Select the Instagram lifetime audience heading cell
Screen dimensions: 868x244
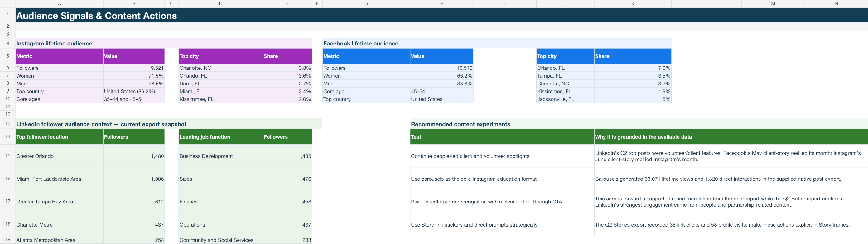(x=164, y=44)
